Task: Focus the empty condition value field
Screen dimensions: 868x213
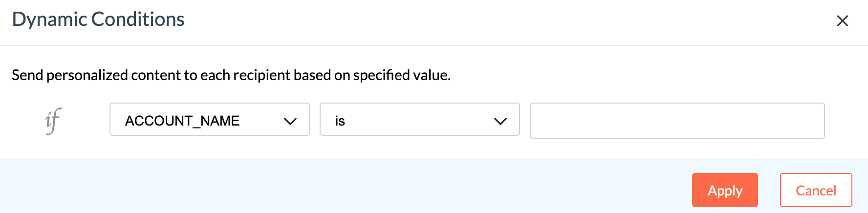Action: [677, 121]
